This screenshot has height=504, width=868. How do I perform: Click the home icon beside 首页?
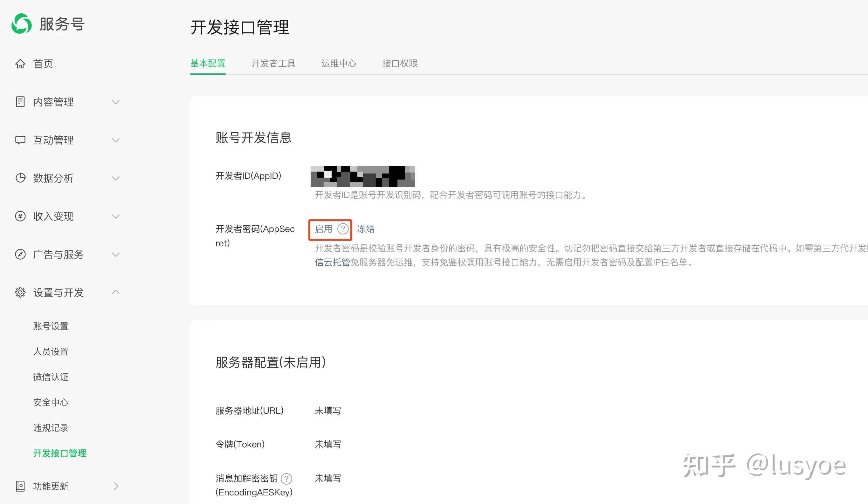[20, 64]
